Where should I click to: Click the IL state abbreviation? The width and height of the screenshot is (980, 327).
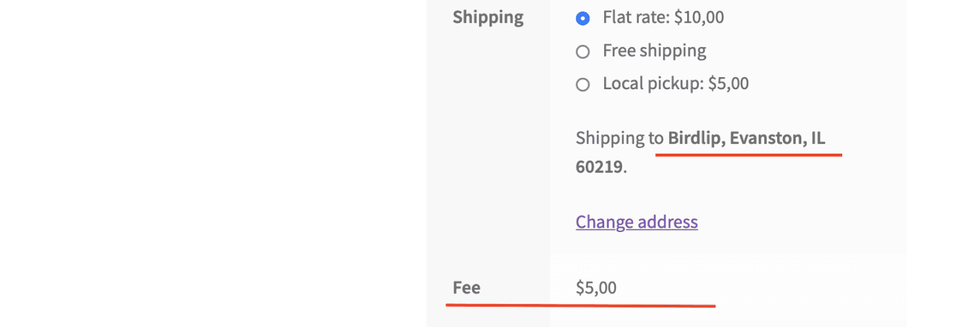coord(818,138)
